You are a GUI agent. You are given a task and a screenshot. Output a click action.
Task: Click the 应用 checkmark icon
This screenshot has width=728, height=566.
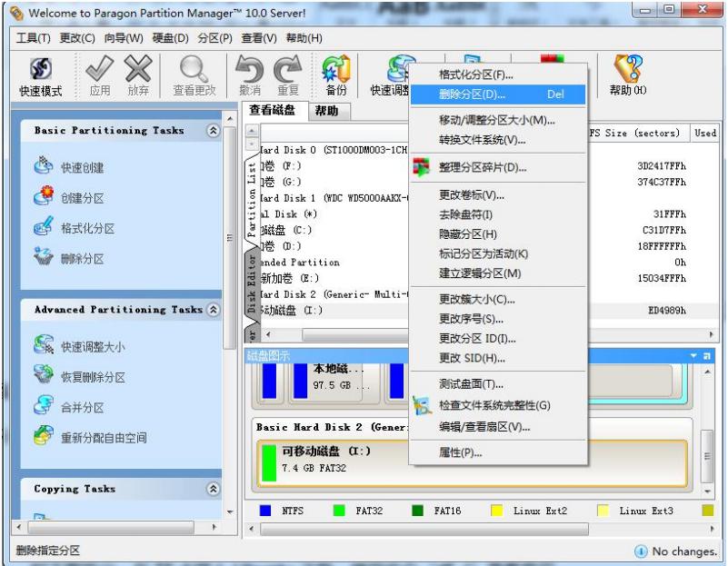(x=100, y=69)
